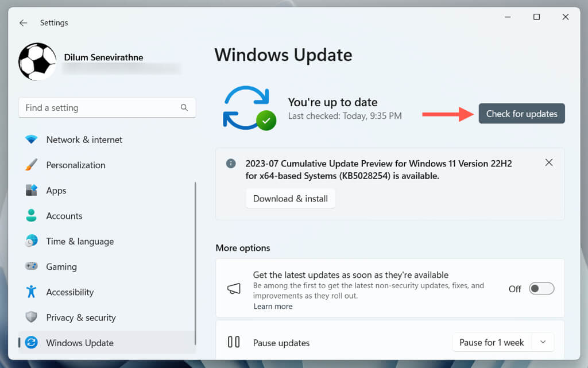Click the update sync status icon
The image size is (588, 368).
click(x=249, y=109)
